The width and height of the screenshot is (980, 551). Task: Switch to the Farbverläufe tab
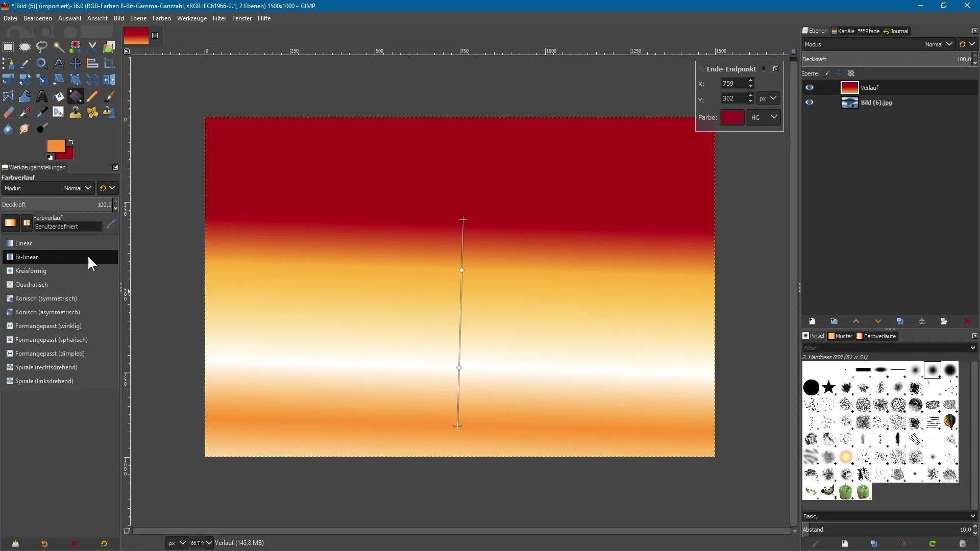[x=876, y=336]
